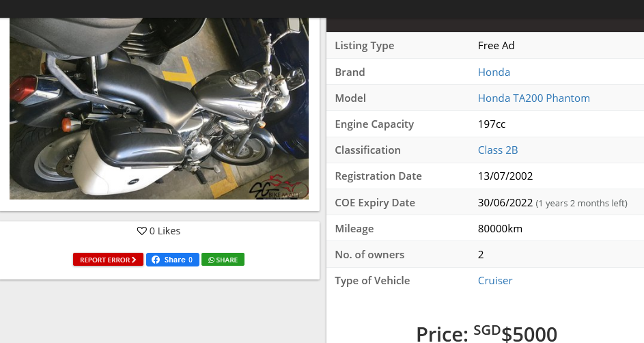This screenshot has height=343, width=644.
Task: Click the 1 years 2 months left note
Action: click(x=581, y=204)
